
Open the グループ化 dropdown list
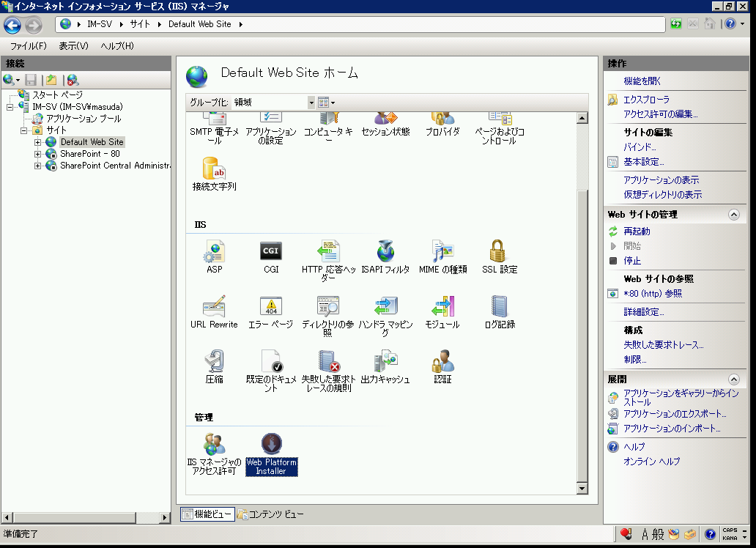tap(311, 103)
